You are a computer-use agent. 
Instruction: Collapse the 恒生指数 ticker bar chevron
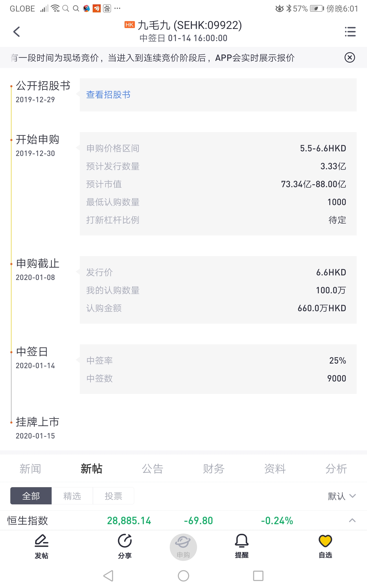pos(352,520)
